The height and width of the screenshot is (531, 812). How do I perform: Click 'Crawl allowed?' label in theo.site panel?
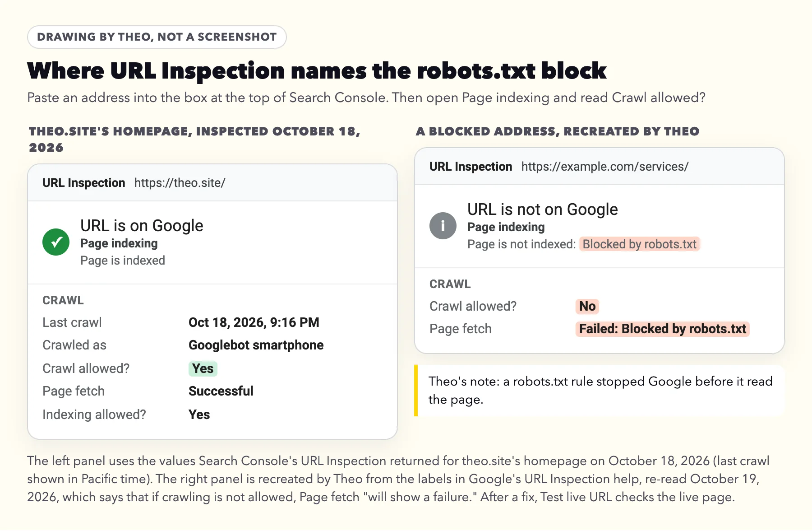point(86,368)
